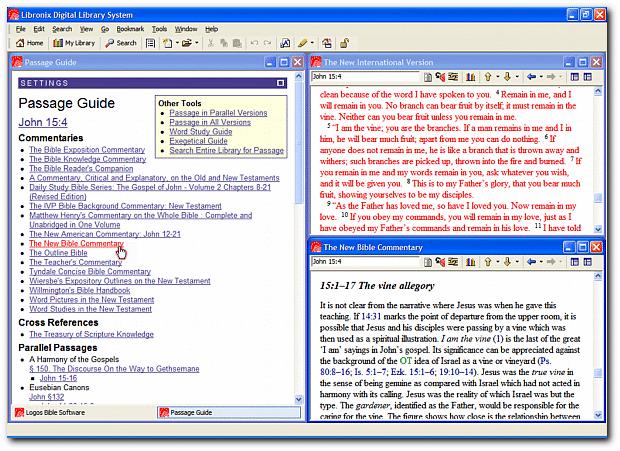This screenshot has height=451, width=620.
Task: Open up-arrow dropdown in New International Version toolbar
Action: tap(498, 77)
